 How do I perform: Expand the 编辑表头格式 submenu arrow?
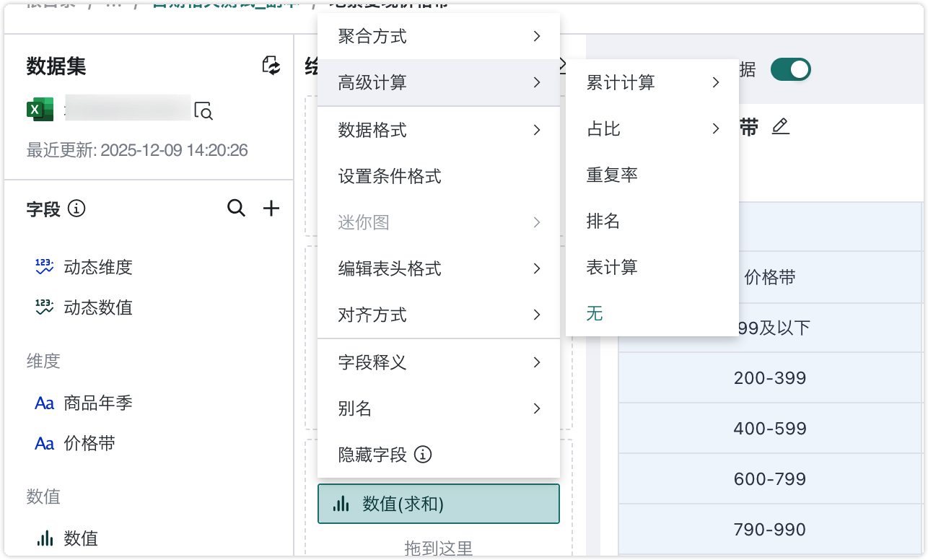click(x=537, y=268)
